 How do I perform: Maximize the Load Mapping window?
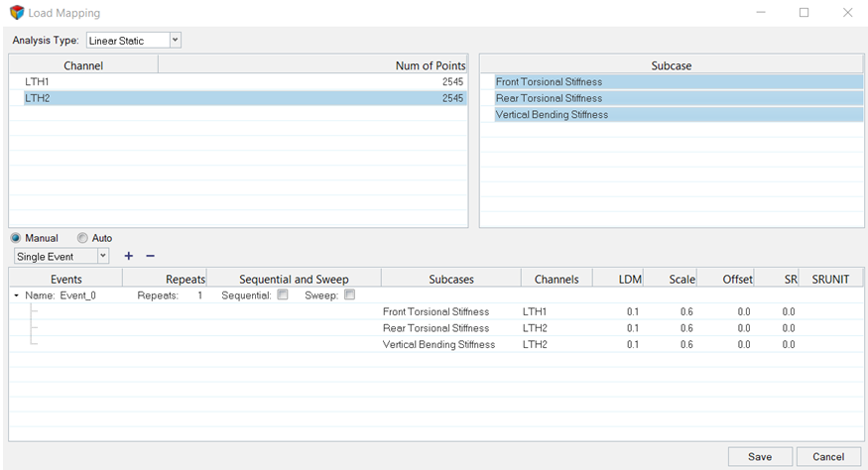click(x=804, y=13)
